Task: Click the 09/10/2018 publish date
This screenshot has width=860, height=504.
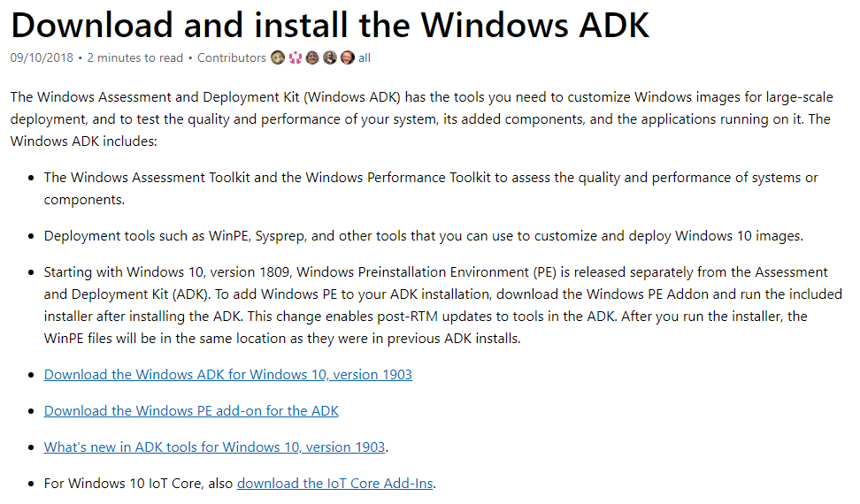Action: (42, 58)
